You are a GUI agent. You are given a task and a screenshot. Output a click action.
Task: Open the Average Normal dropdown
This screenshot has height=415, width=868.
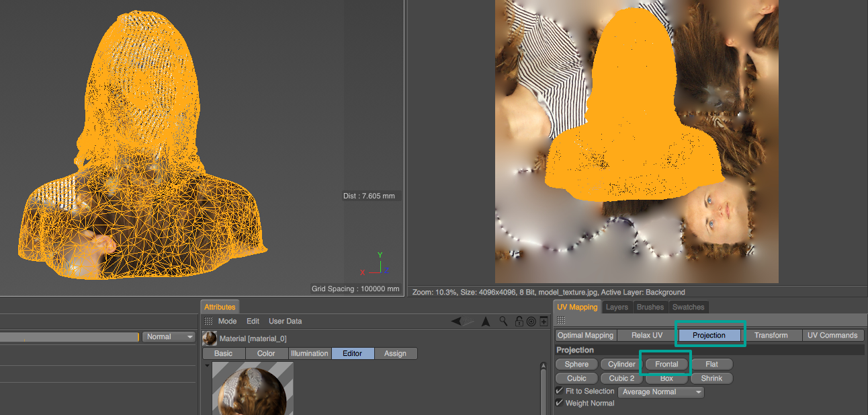pos(660,392)
